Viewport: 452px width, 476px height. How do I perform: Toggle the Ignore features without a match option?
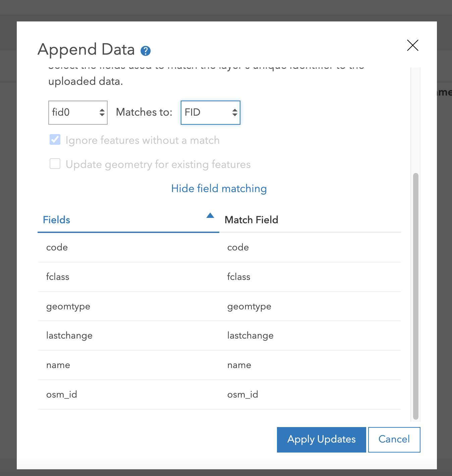point(55,140)
